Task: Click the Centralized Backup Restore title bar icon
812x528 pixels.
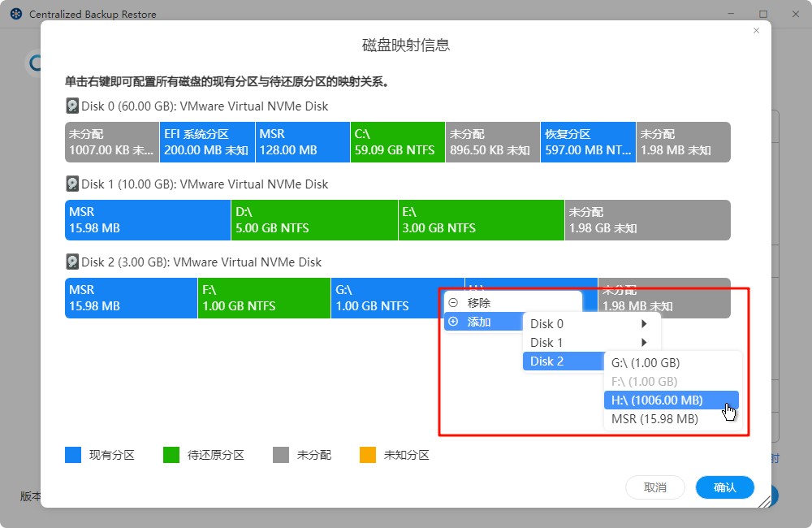Action: [x=15, y=13]
